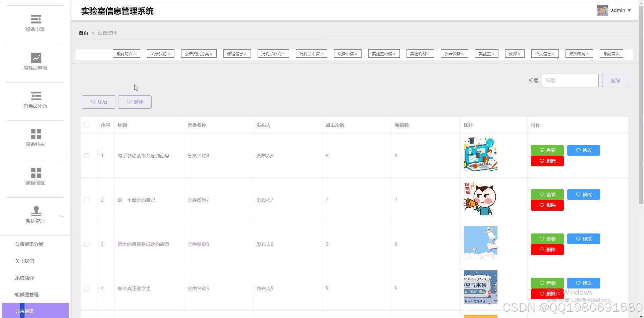644x318 pixels.
Task: Click the admin avatar picture
Action: (602, 10)
